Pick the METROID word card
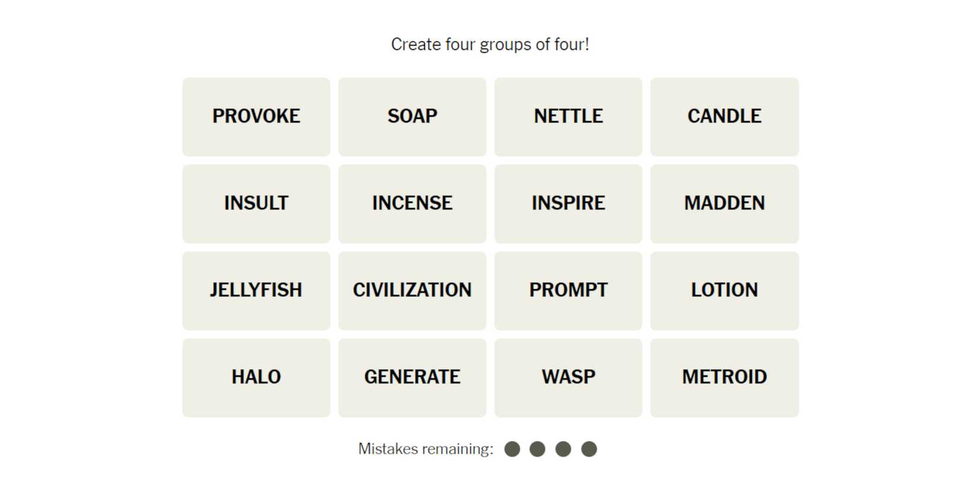The image size is (980, 490). pos(724,377)
